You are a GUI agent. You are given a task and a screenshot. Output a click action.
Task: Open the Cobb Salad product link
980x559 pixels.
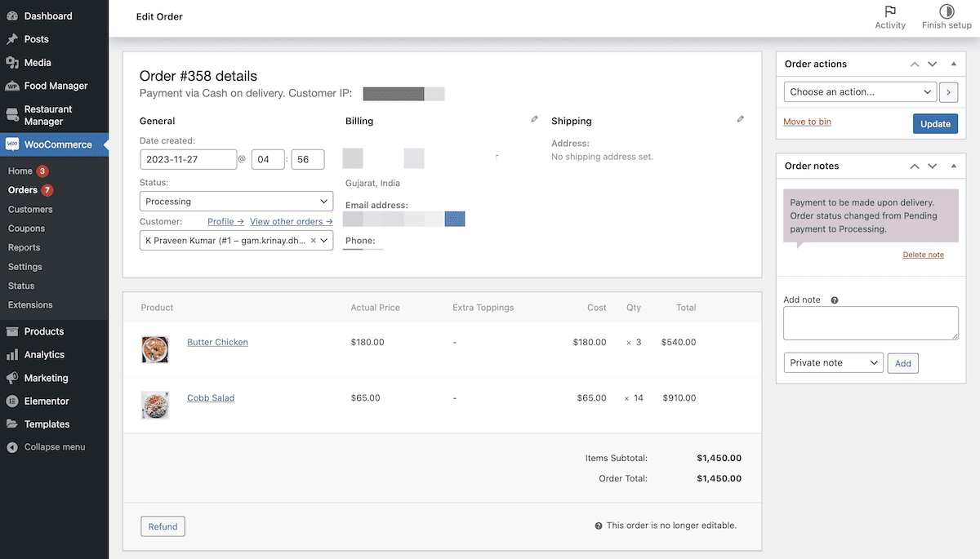pos(211,398)
